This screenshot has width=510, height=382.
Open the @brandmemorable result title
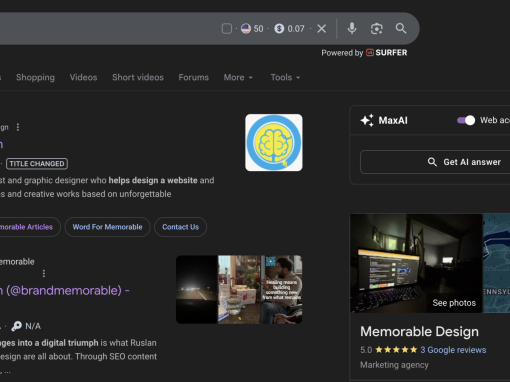click(65, 290)
